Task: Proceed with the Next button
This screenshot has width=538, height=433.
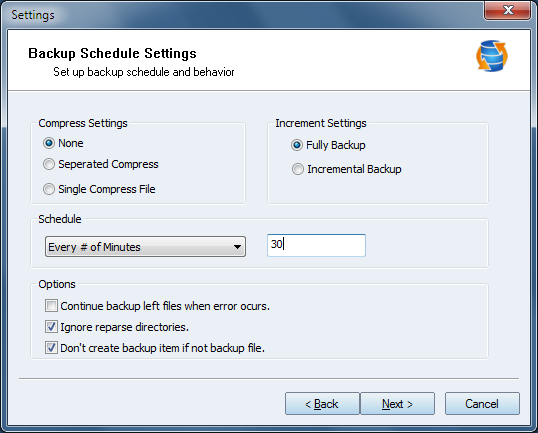Action: pyautogui.click(x=397, y=404)
